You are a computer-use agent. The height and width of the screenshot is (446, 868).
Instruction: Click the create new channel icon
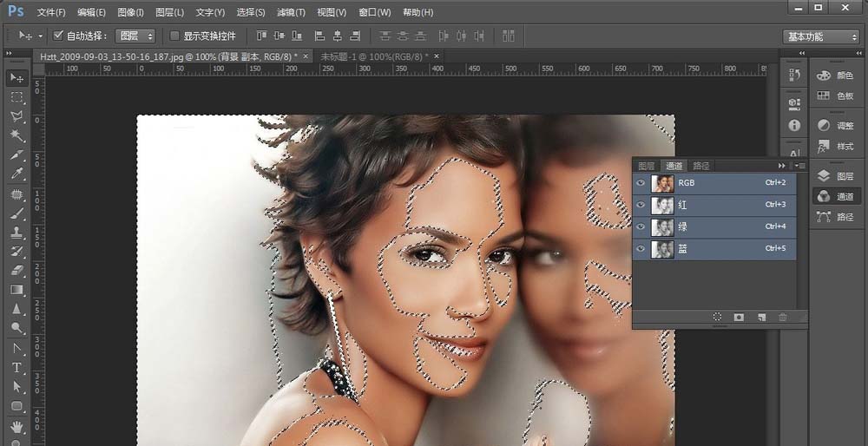coord(760,318)
